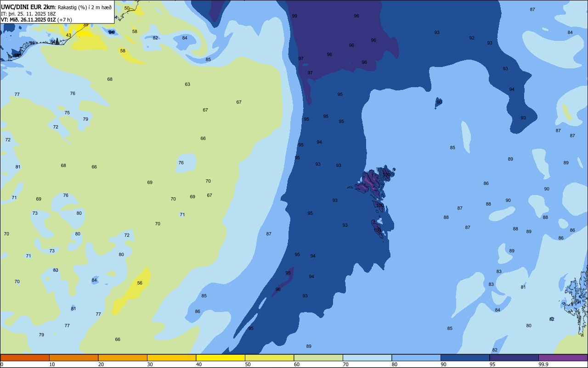
Task: Click the 80–90 medium blue legend swatch
Action: pos(416,357)
